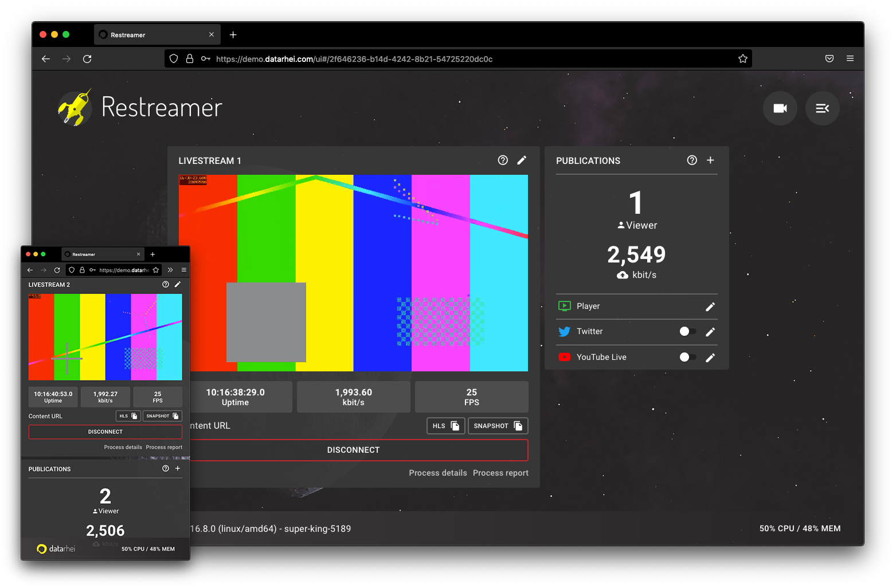Enable the YouTube Live publication toggle
896x588 pixels.
point(687,356)
